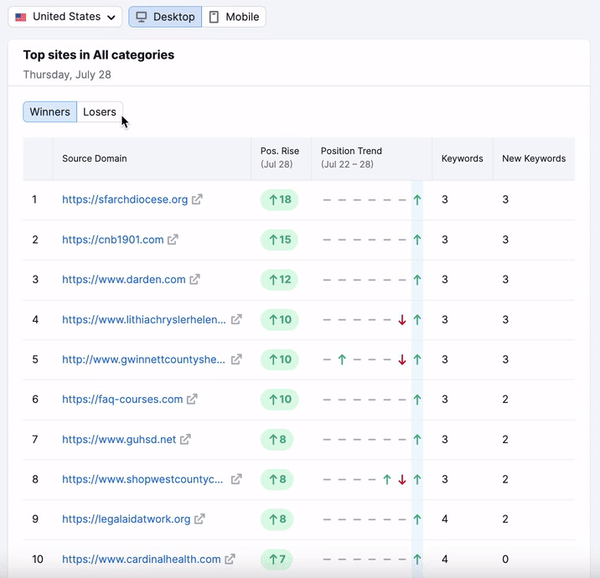Open the United States country dropdown
600x578 pixels.
coord(65,17)
